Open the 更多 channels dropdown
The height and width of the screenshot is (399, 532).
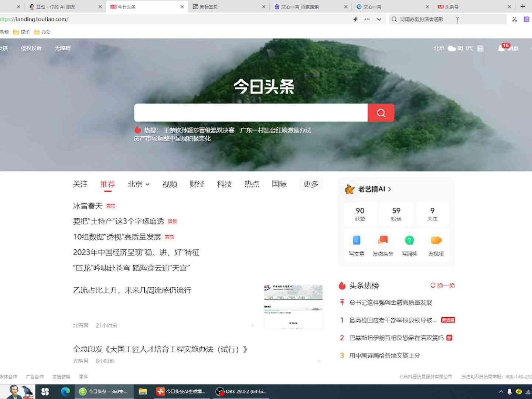[311, 184]
